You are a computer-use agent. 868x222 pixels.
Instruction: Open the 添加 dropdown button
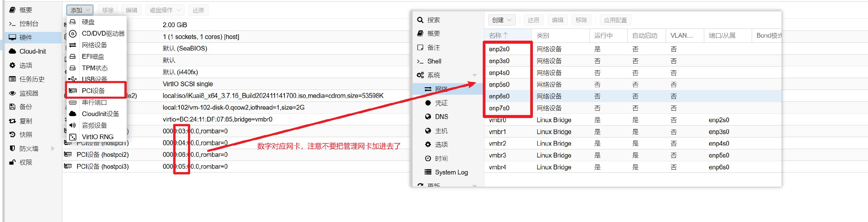coord(80,10)
